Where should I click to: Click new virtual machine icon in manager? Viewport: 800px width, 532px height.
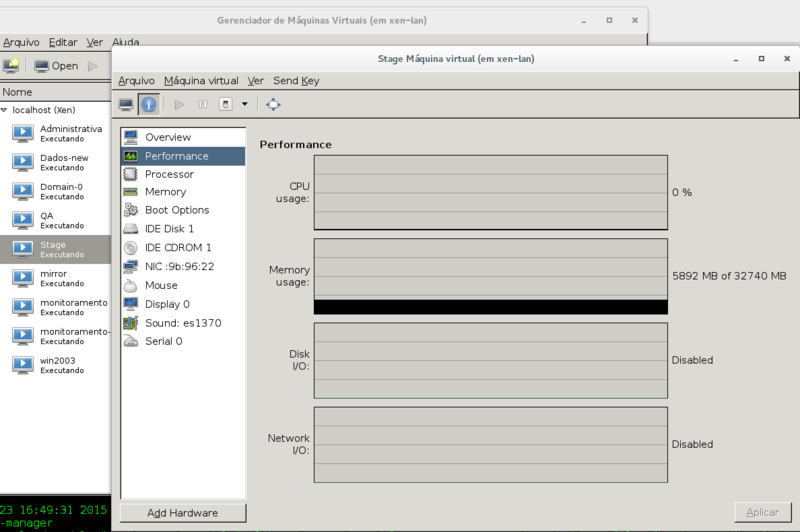[11, 66]
